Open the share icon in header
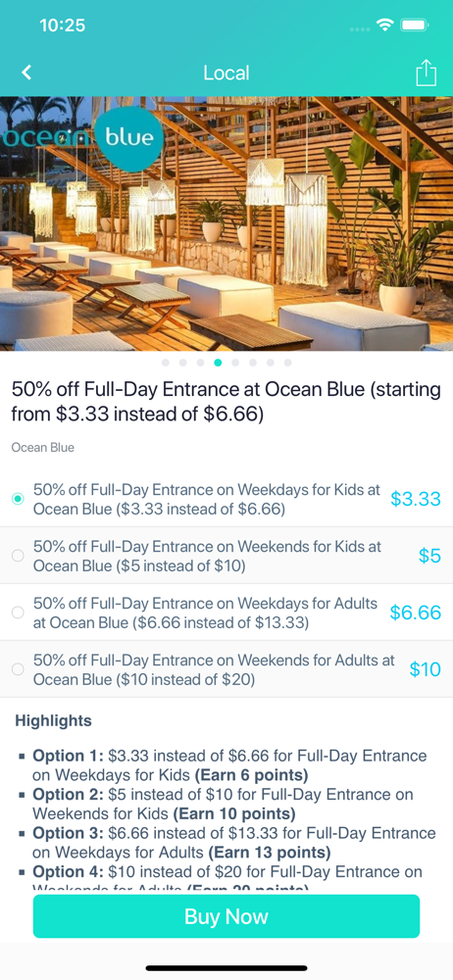Viewport: 453px width, 980px height. [426, 73]
